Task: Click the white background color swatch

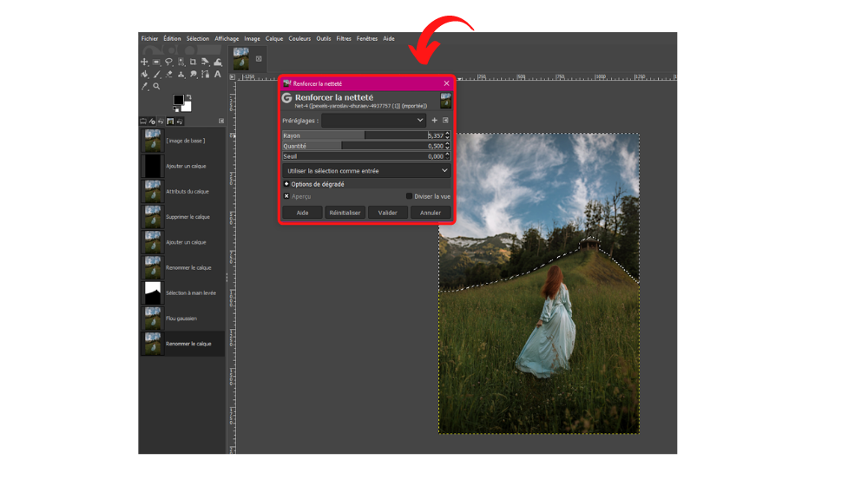Action: click(187, 107)
